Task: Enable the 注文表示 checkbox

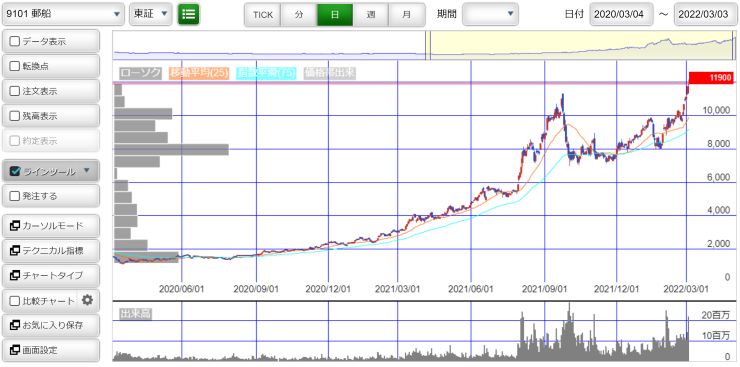Action: (x=15, y=91)
